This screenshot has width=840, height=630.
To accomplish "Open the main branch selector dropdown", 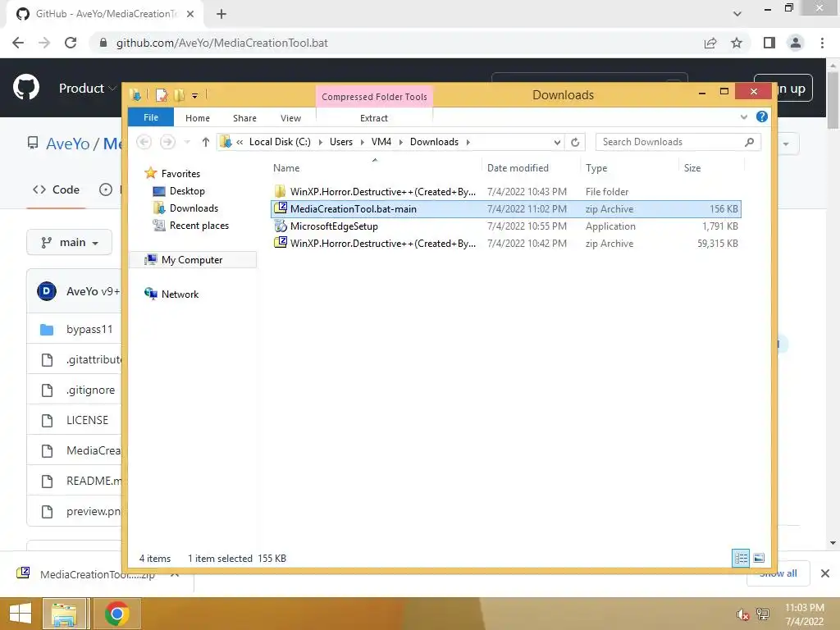I will [x=69, y=243].
